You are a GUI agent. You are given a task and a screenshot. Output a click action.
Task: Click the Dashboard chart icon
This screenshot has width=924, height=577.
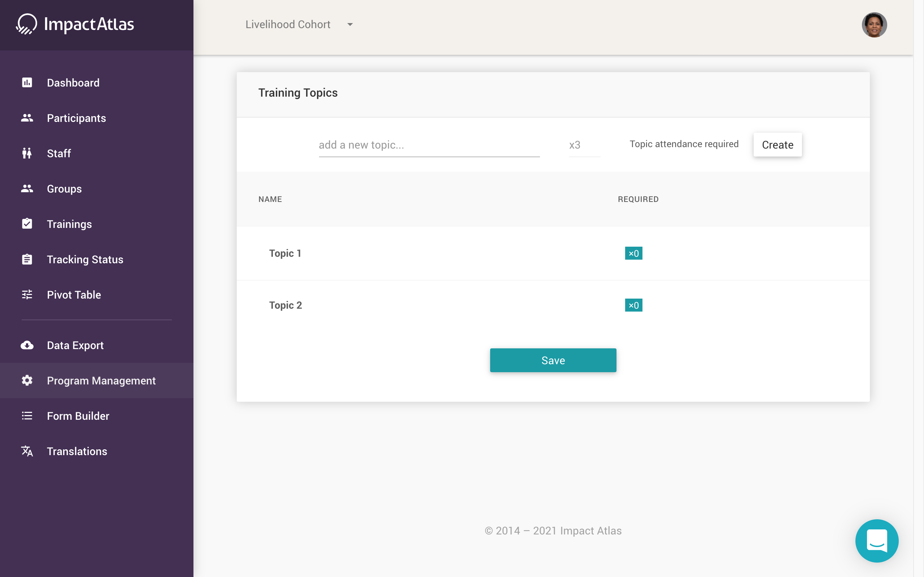click(x=27, y=83)
